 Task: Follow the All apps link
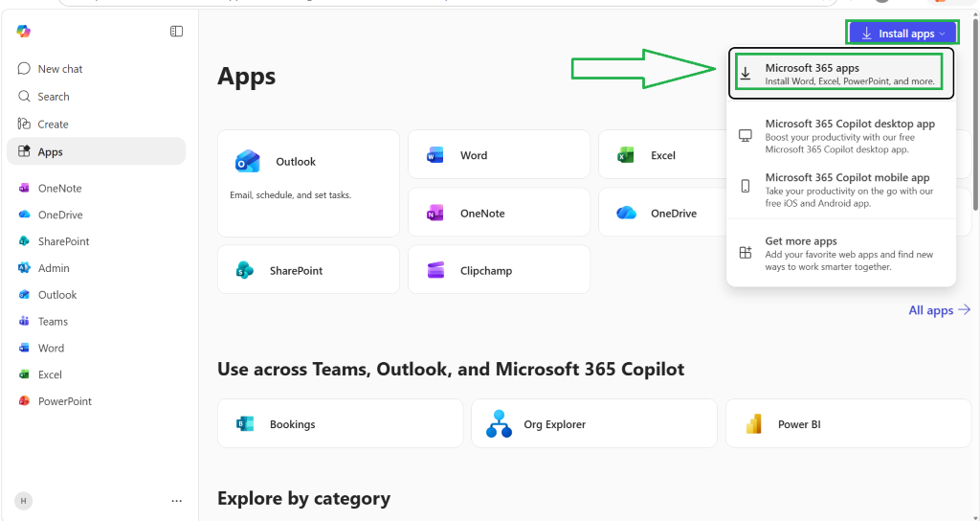[x=940, y=310]
